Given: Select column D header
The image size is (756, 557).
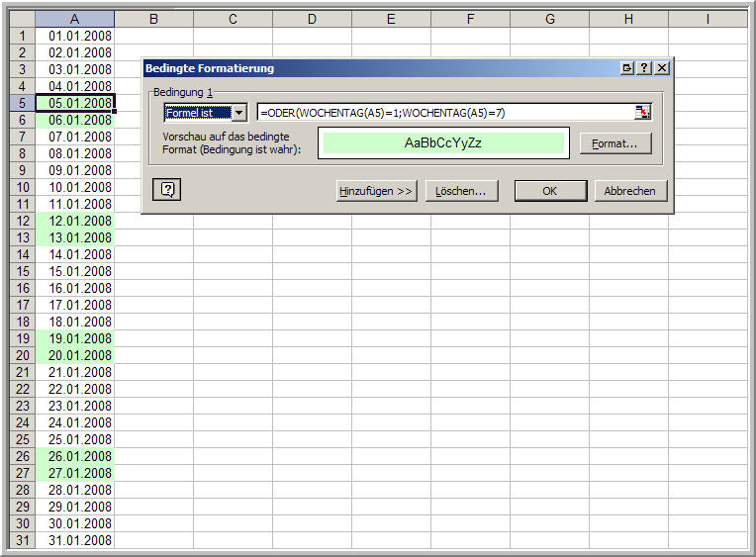Looking at the screenshot, I should coord(312,19).
